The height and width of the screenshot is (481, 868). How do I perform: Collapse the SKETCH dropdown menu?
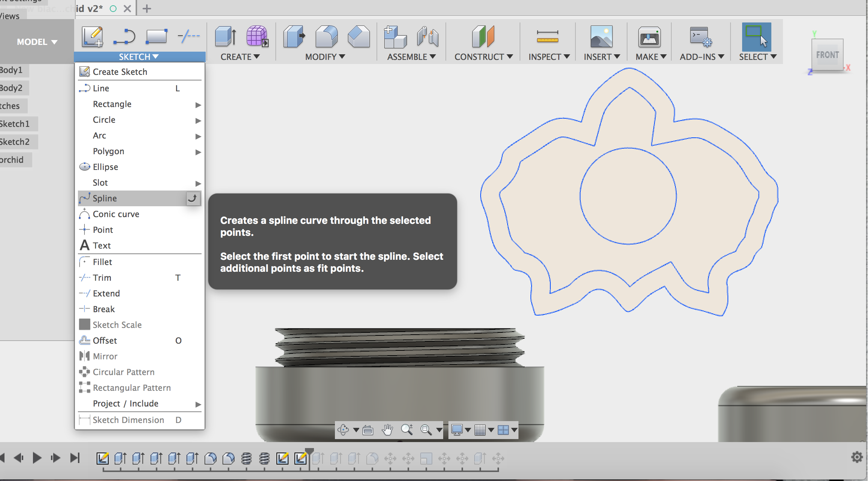(139, 57)
